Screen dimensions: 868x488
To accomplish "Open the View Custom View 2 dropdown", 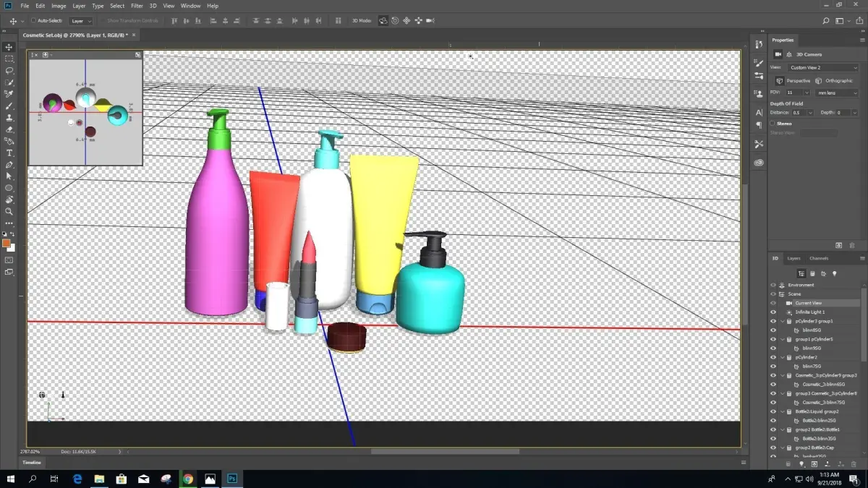I will click(822, 67).
